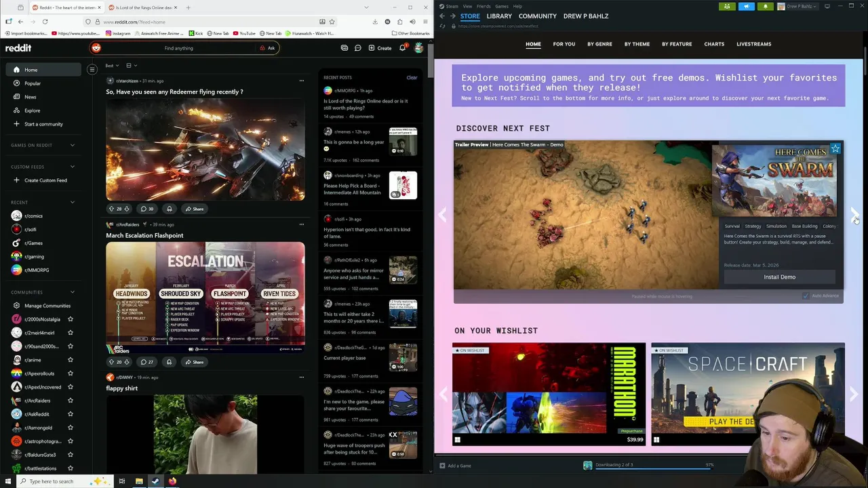Collapse Custom Feeds section

(x=73, y=167)
